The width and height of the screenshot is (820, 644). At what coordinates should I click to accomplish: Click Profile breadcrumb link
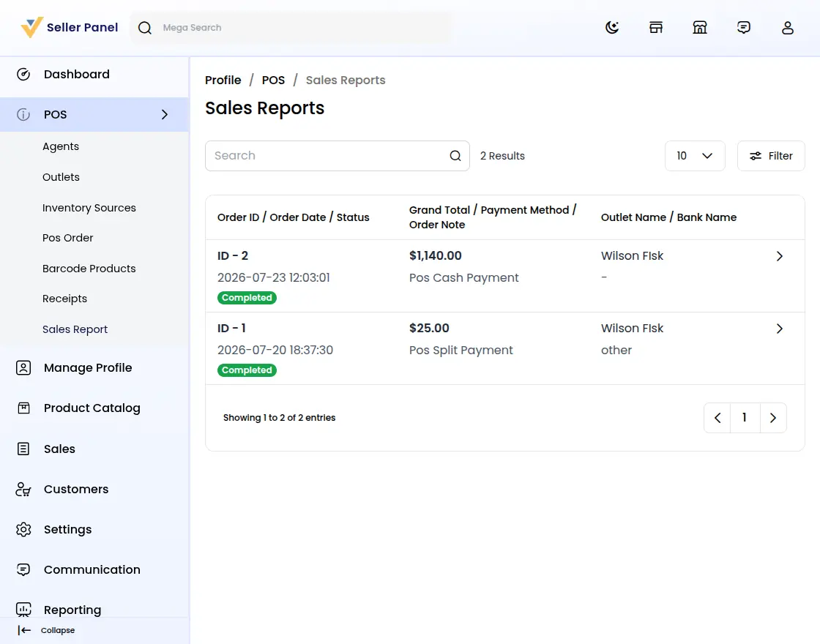pyautogui.click(x=223, y=80)
